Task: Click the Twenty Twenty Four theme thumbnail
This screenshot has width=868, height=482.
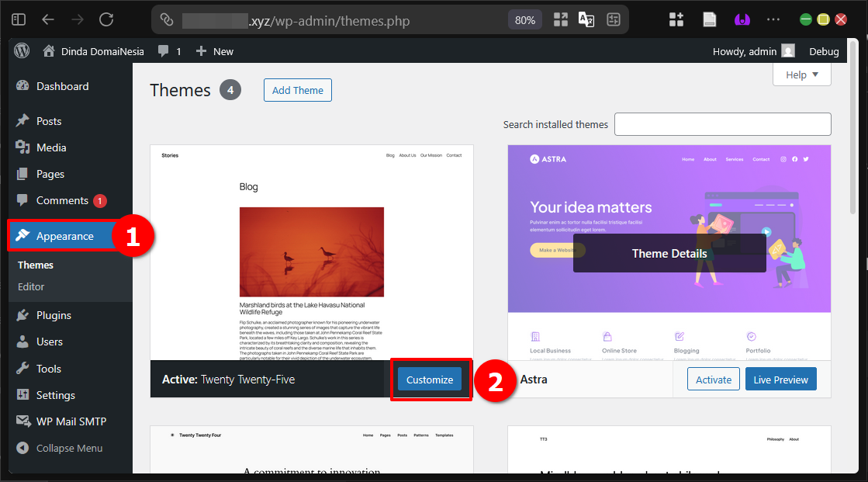Action: click(x=312, y=449)
